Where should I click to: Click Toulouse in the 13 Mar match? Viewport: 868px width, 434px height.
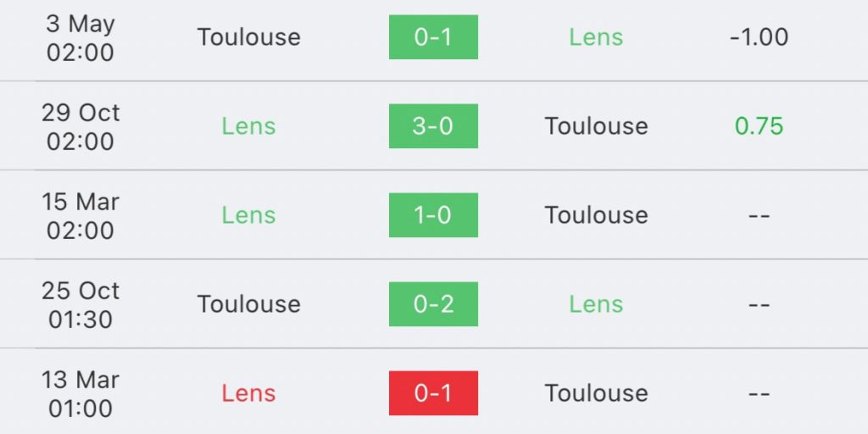pyautogui.click(x=596, y=393)
